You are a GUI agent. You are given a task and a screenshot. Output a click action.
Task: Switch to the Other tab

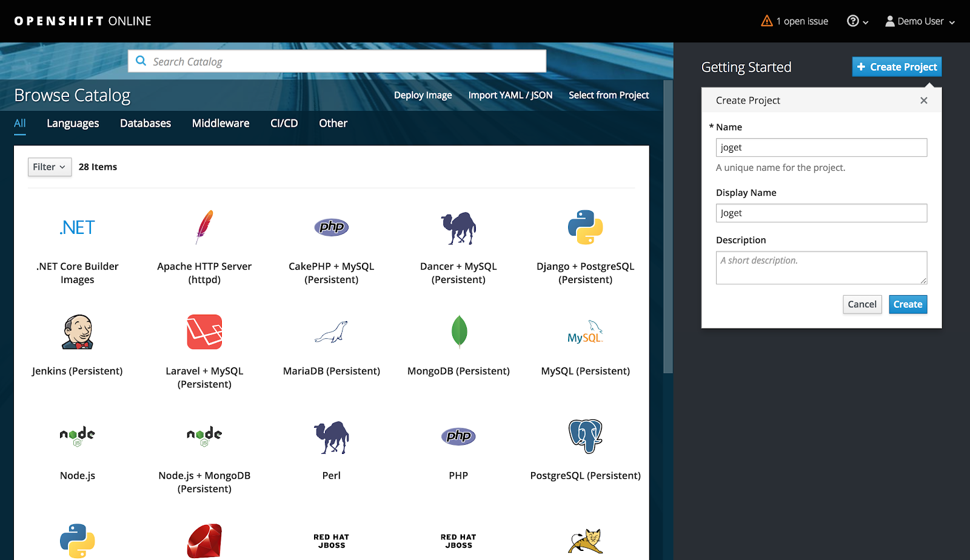click(x=333, y=123)
